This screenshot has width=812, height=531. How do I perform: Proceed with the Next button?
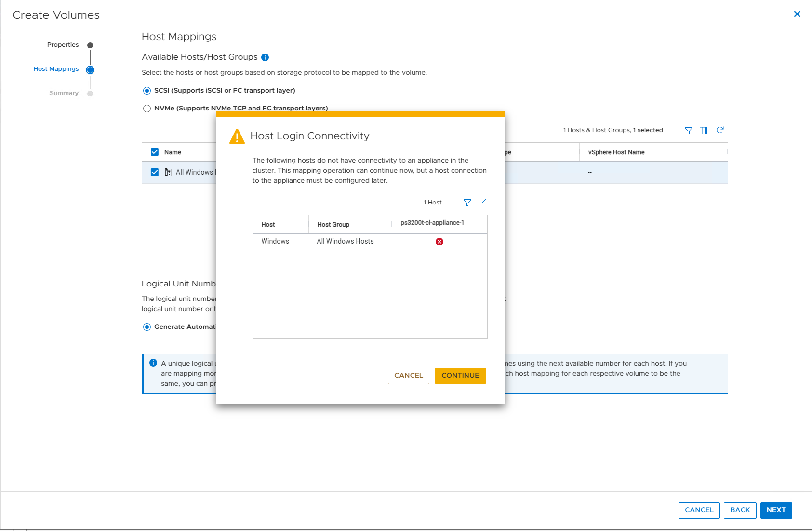point(776,510)
